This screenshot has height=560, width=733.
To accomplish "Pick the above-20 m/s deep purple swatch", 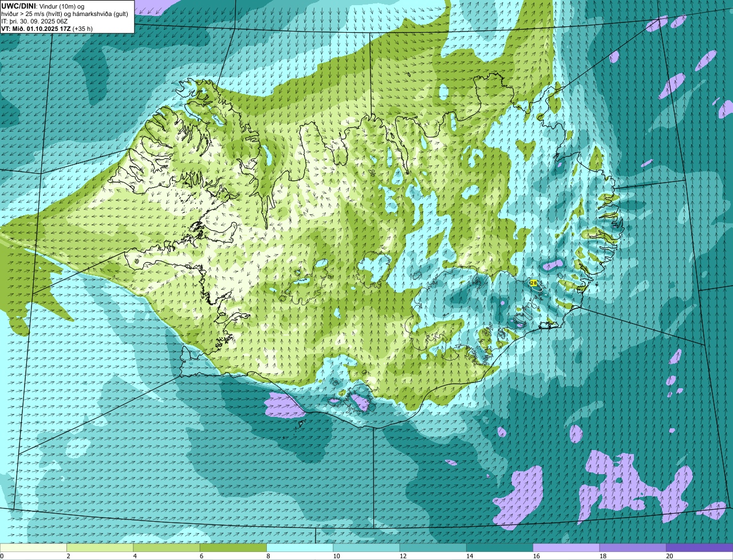I will 700,548.
